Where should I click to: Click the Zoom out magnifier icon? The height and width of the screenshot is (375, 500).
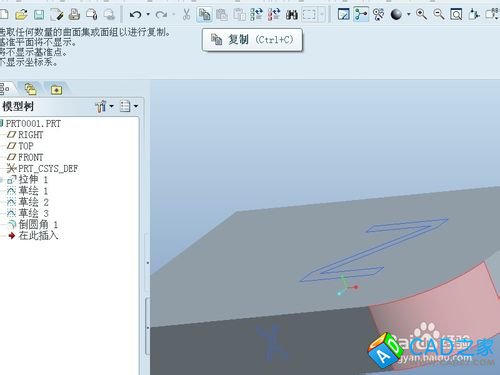[x=439, y=14]
